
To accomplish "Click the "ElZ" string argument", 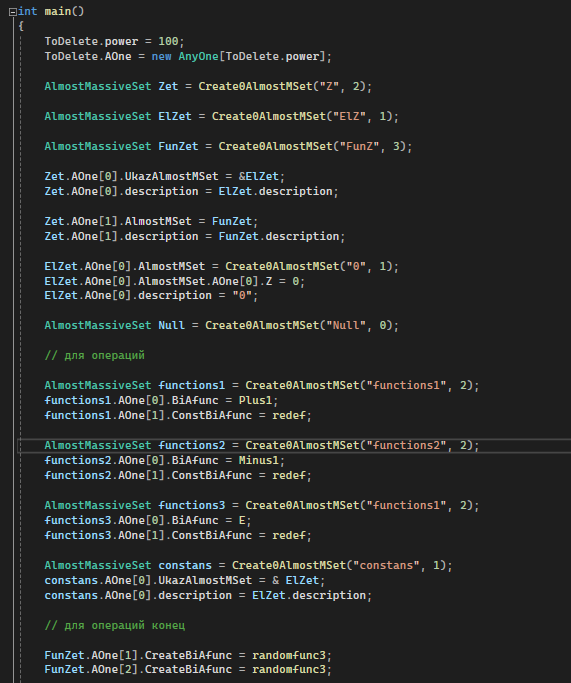I will (349, 116).
